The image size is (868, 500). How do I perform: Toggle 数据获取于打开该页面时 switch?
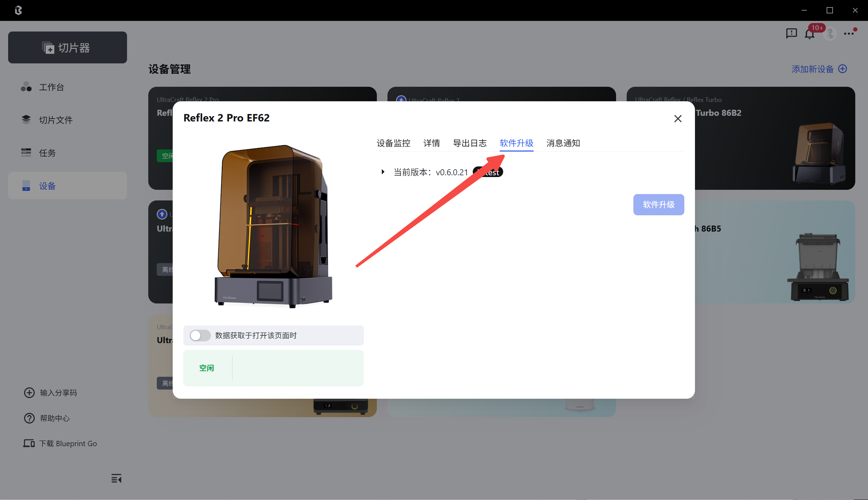pyautogui.click(x=200, y=335)
